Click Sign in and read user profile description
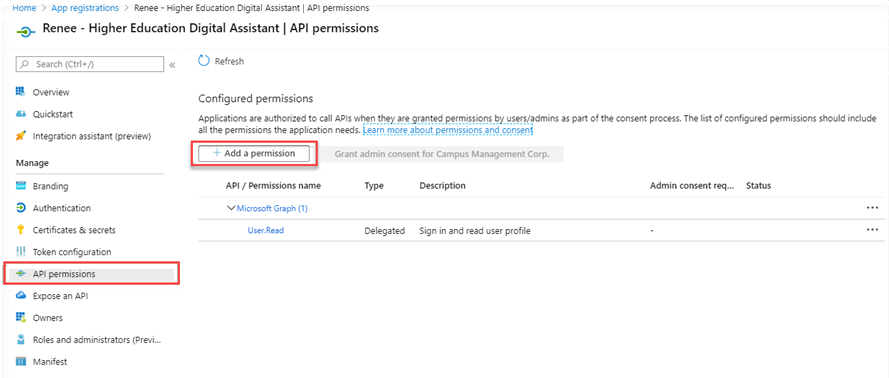The width and height of the screenshot is (889, 378). [x=475, y=231]
